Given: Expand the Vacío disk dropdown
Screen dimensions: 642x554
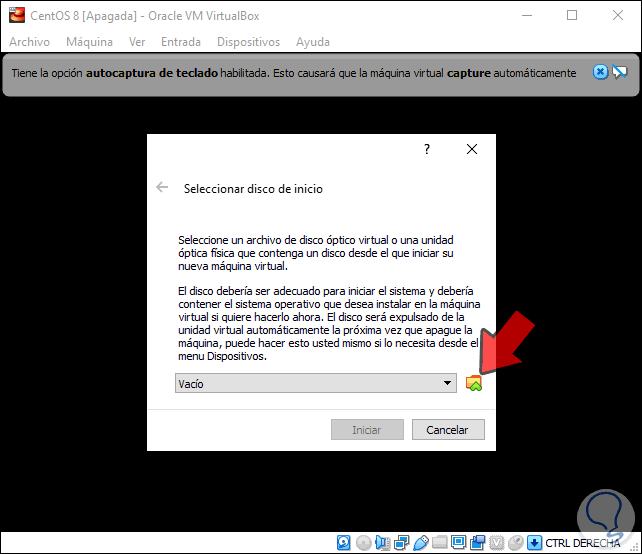Looking at the screenshot, I should tap(316, 383).
